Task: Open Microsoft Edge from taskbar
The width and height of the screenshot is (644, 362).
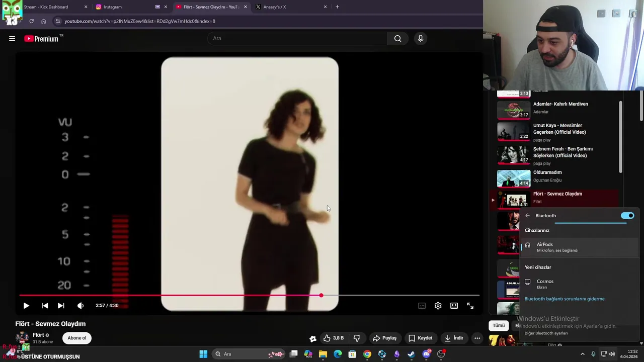Action: pos(338,354)
